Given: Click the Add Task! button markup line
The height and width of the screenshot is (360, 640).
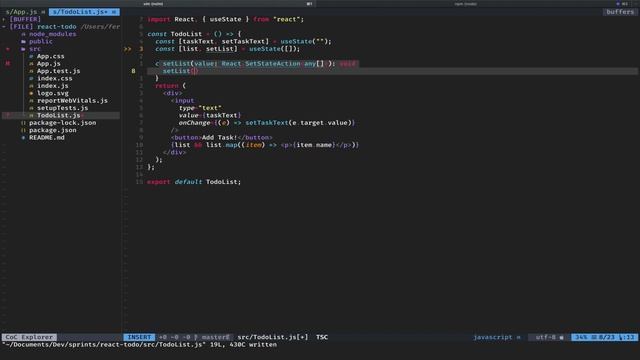Looking at the screenshot, I should pos(222,137).
